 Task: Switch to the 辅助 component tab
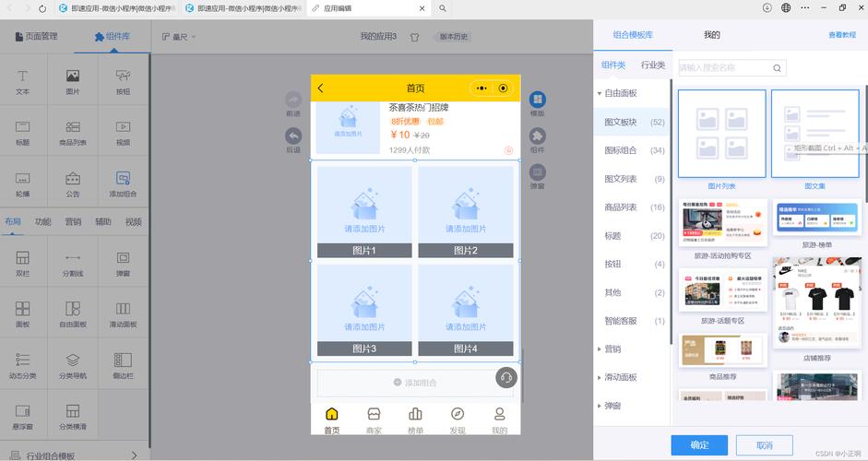coord(103,222)
